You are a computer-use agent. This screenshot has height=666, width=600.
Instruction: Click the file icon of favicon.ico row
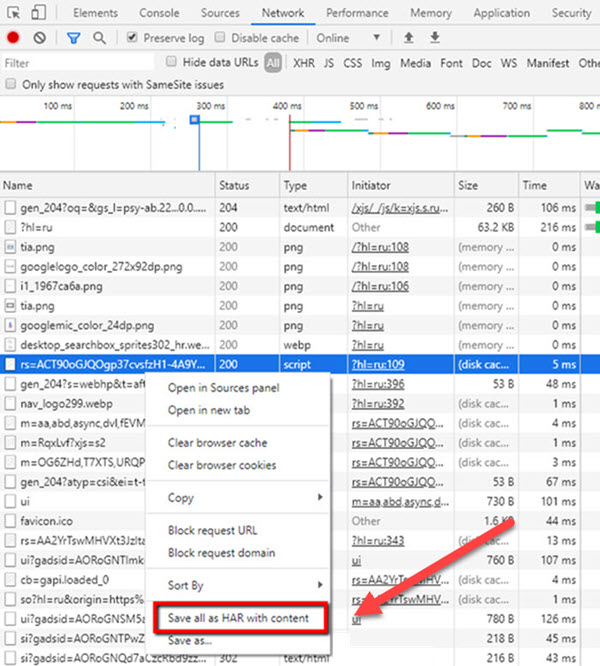10,521
